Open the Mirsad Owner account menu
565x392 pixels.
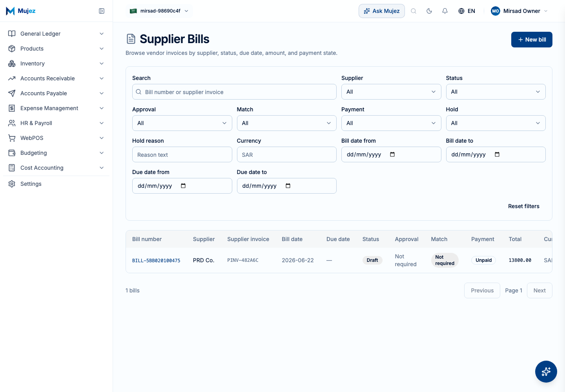[x=519, y=11]
